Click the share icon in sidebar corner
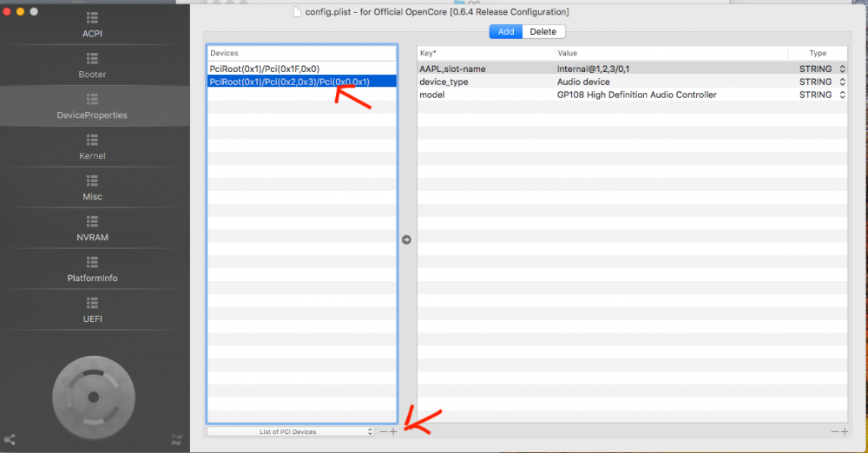Viewport: 868px width, 453px height. pyautogui.click(x=10, y=440)
